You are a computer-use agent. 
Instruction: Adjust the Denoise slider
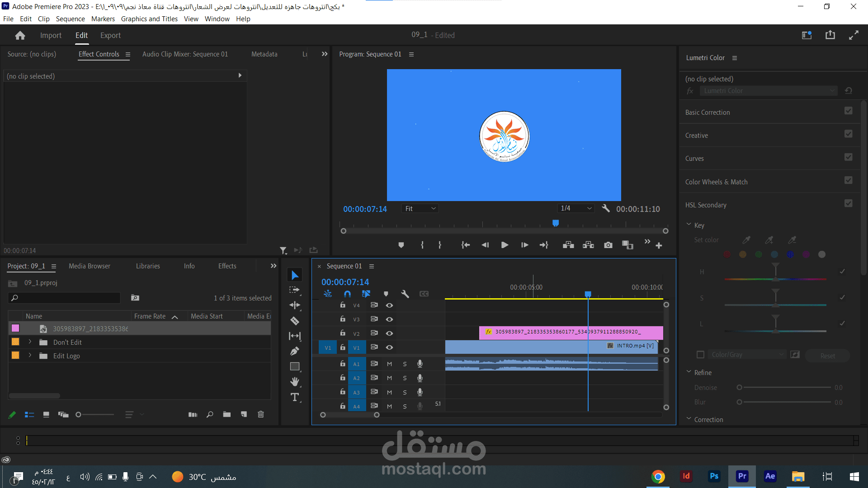(x=785, y=388)
